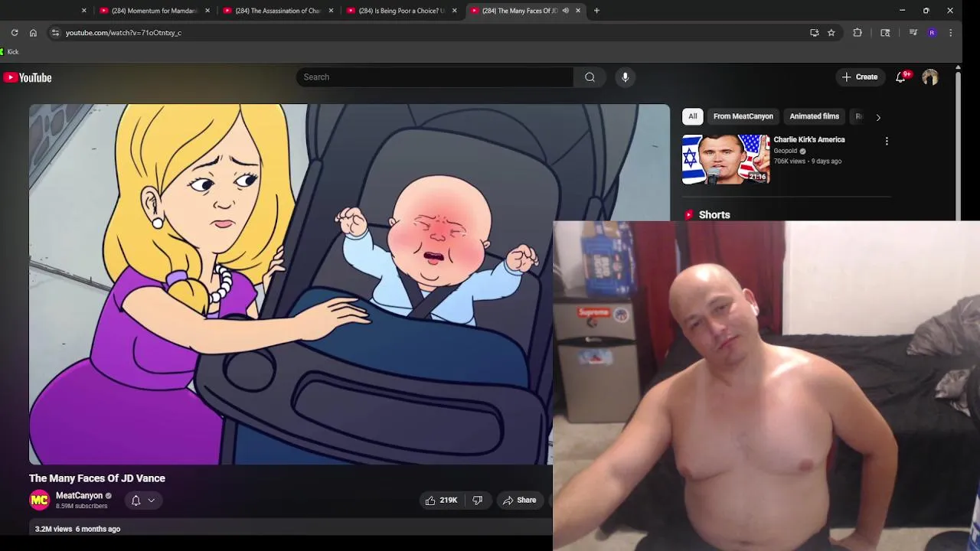Image resolution: width=980 pixels, height=551 pixels.
Task: Open Charlie Kirk's America video thumbnail
Action: (726, 159)
